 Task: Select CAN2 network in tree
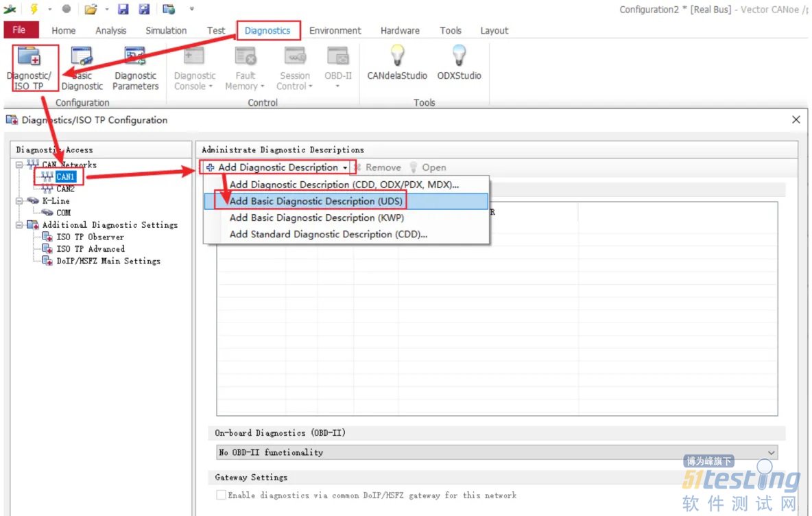point(65,189)
